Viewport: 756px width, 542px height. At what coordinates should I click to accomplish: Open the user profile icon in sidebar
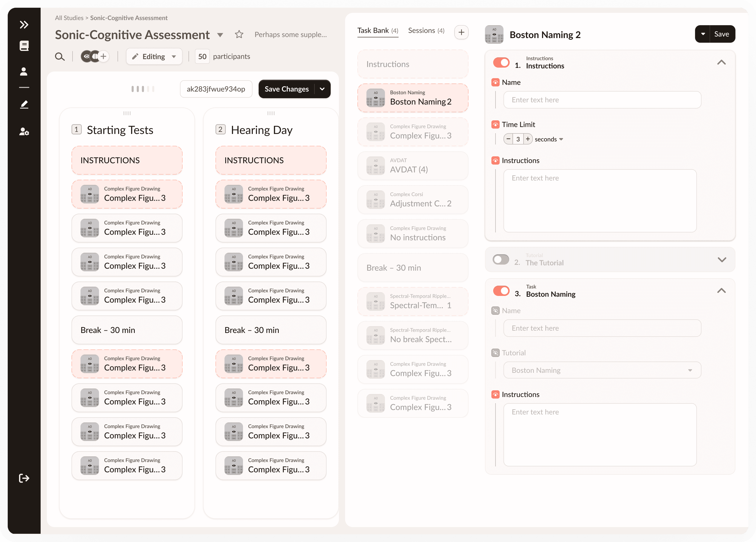[24, 72]
